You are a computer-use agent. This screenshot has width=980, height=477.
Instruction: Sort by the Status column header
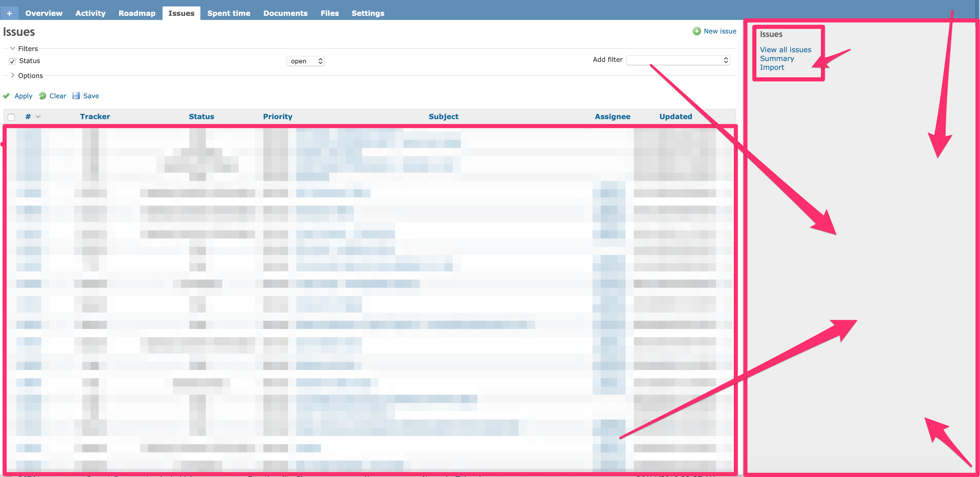tap(201, 117)
